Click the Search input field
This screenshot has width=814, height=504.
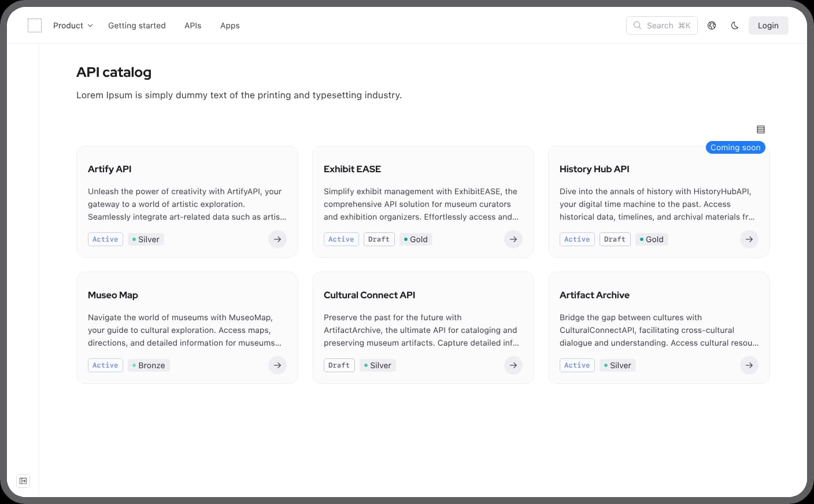(661, 25)
